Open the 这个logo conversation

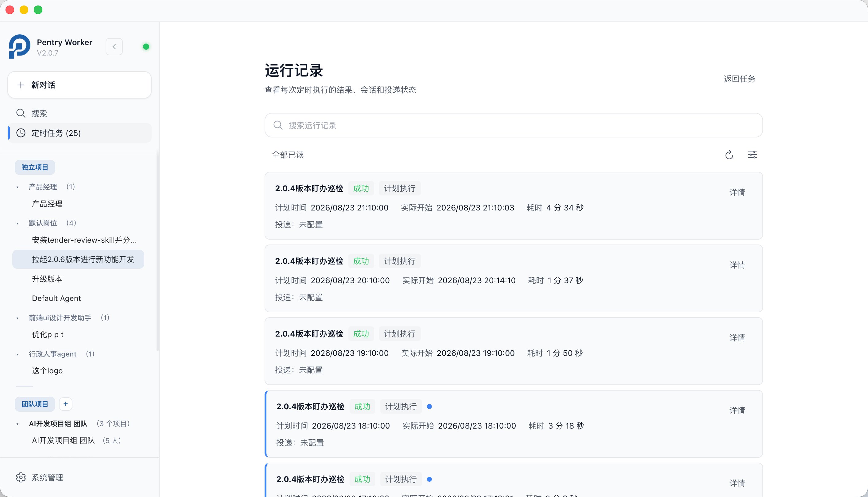pyautogui.click(x=78, y=371)
